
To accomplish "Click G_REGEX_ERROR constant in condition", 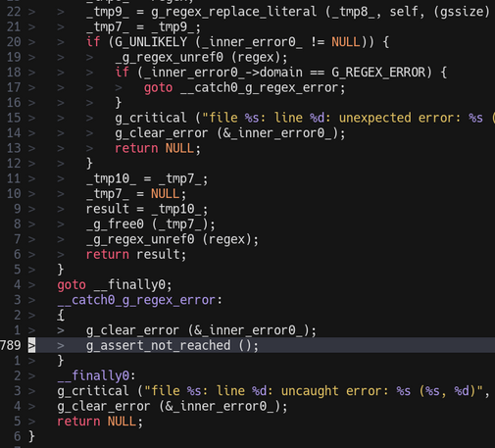I will point(378,73).
